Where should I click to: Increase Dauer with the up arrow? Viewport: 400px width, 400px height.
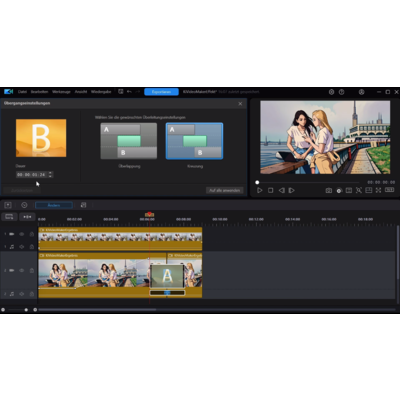coord(50,173)
